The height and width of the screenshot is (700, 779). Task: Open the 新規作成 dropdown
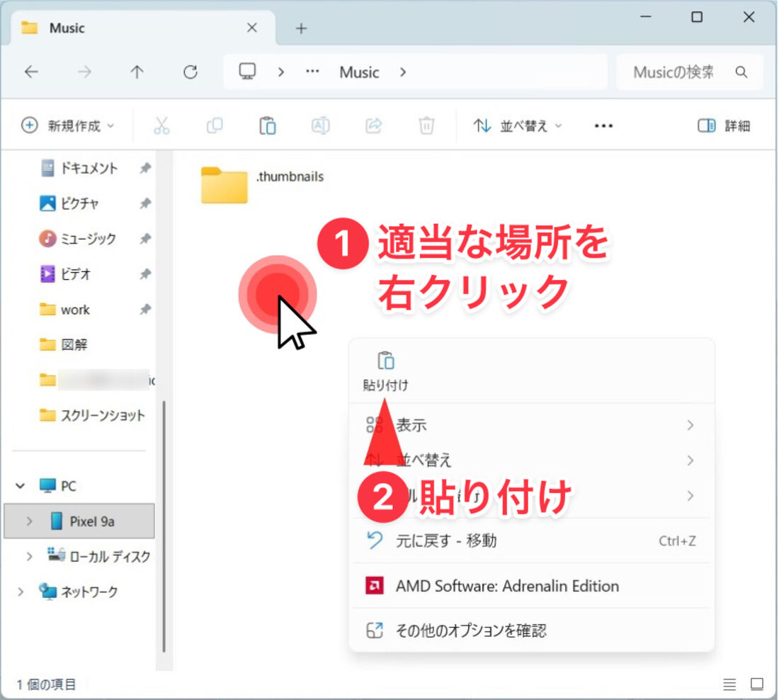tap(67, 126)
